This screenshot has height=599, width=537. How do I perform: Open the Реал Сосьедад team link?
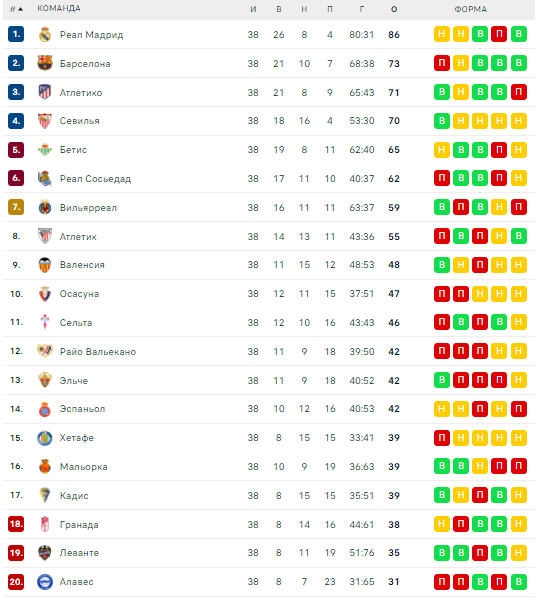pos(95,179)
